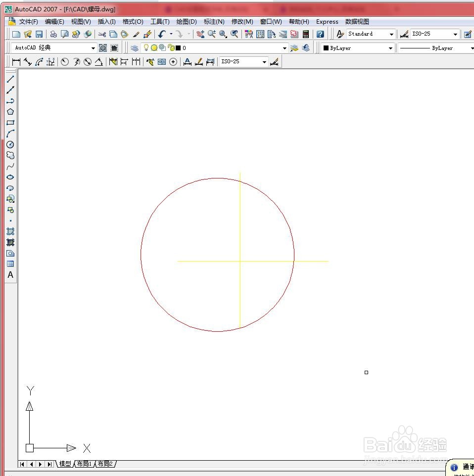The image size is (474, 476).
Task: Select the Table tool
Action: 10,264
